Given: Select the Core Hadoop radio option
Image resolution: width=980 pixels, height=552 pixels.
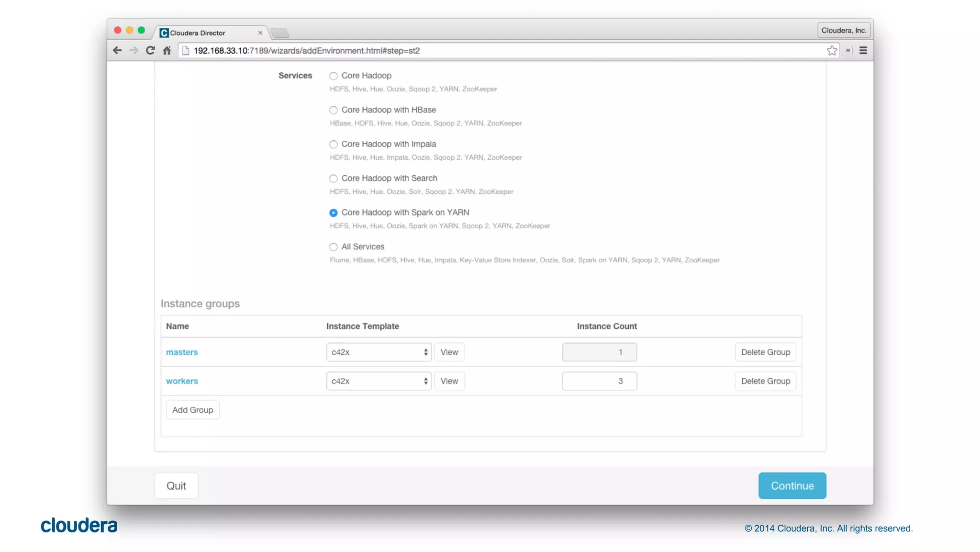Looking at the screenshot, I should pyautogui.click(x=334, y=76).
